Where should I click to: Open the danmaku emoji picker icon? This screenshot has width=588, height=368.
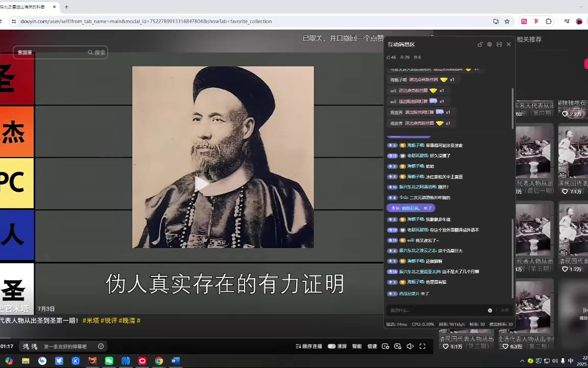click(101, 347)
